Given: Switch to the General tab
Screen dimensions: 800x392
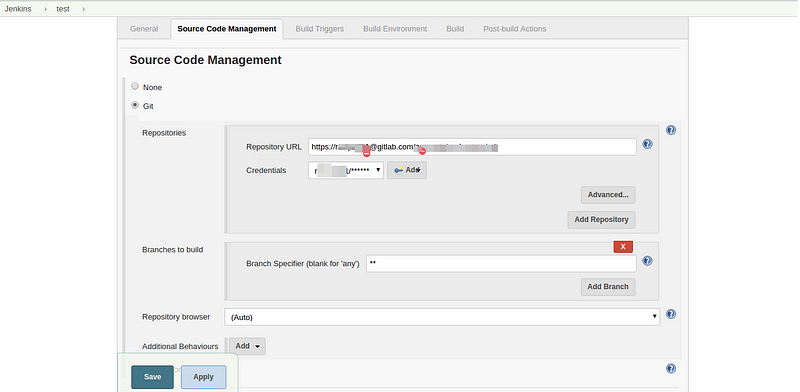Looking at the screenshot, I should click(x=144, y=29).
